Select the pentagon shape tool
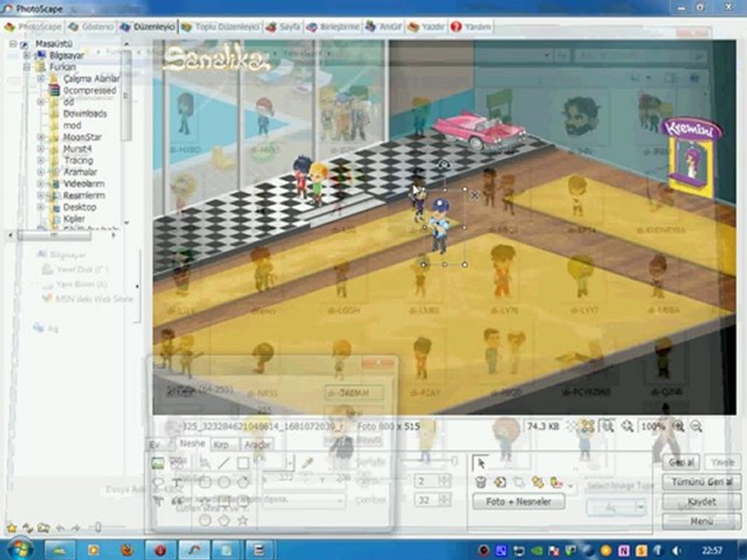The width and height of the screenshot is (747, 560). [224, 520]
